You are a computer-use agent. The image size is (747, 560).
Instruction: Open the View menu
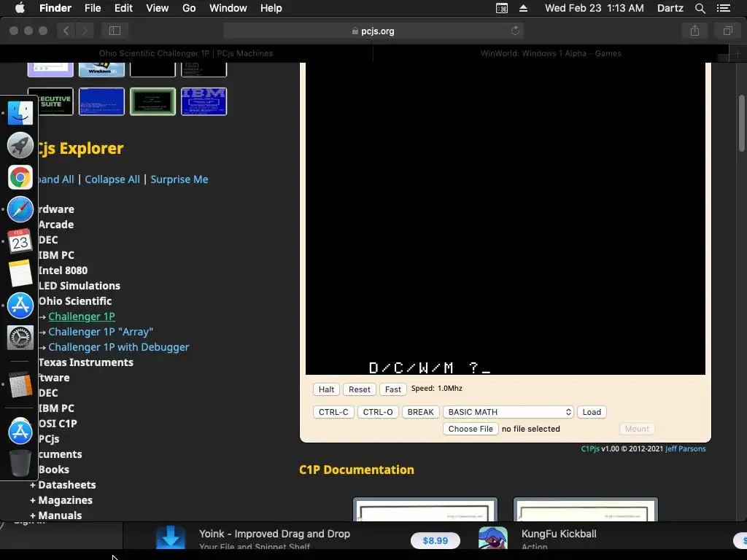click(158, 8)
